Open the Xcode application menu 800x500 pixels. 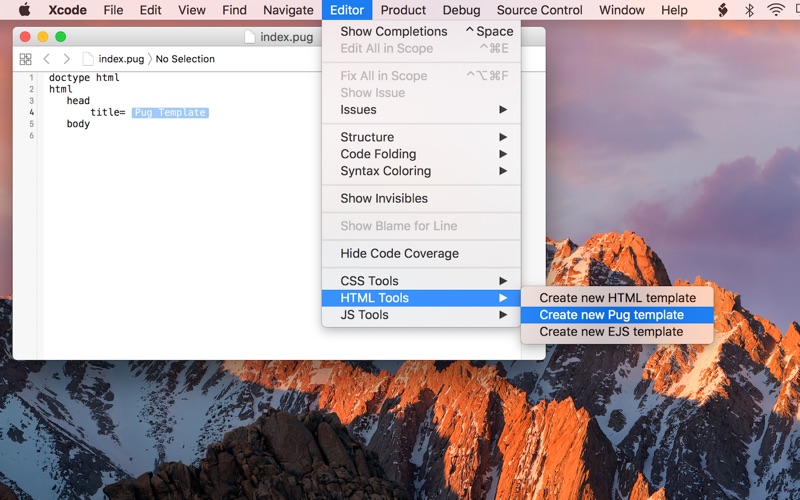coord(67,10)
